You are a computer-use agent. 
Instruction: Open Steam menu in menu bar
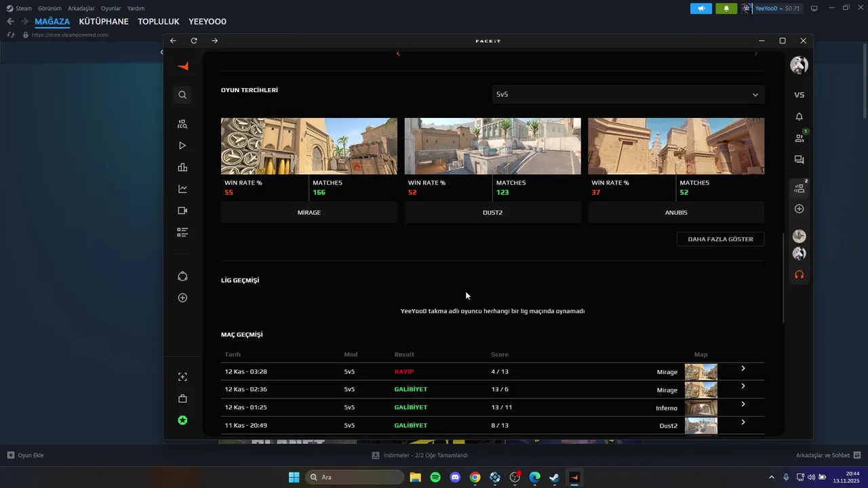click(x=19, y=8)
